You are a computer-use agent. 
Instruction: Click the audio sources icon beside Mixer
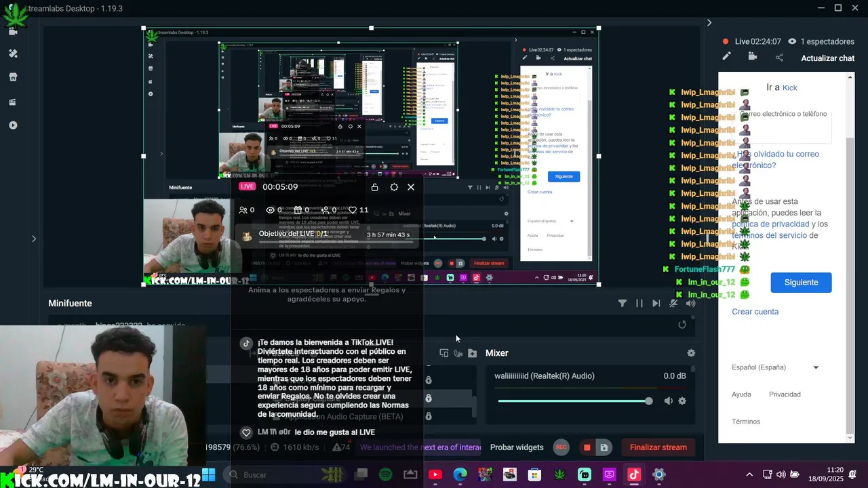(458, 353)
